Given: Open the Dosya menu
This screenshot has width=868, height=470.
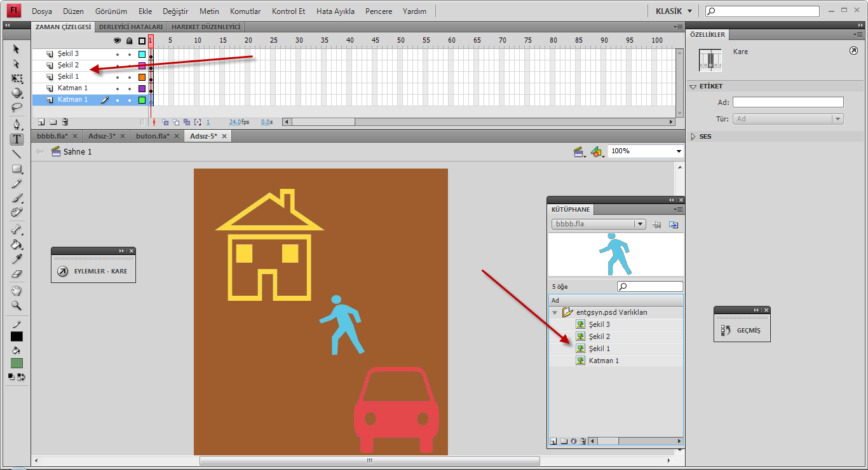Looking at the screenshot, I should click(42, 11).
